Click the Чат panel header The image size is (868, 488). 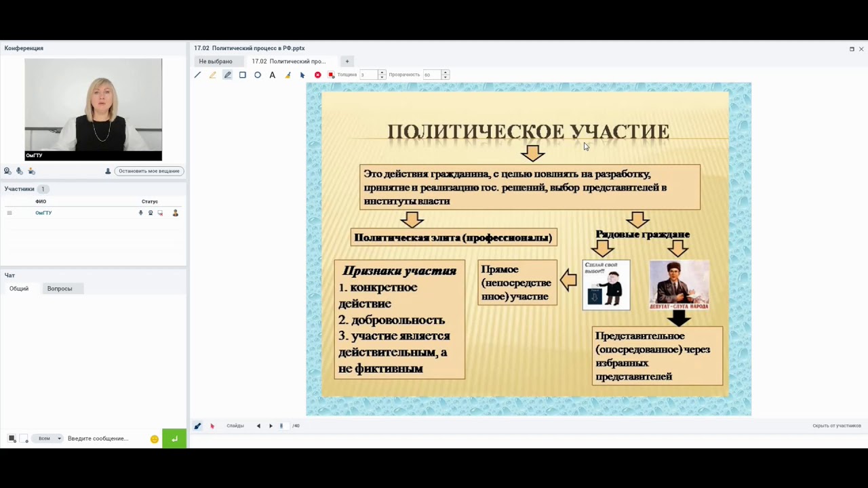click(x=9, y=275)
